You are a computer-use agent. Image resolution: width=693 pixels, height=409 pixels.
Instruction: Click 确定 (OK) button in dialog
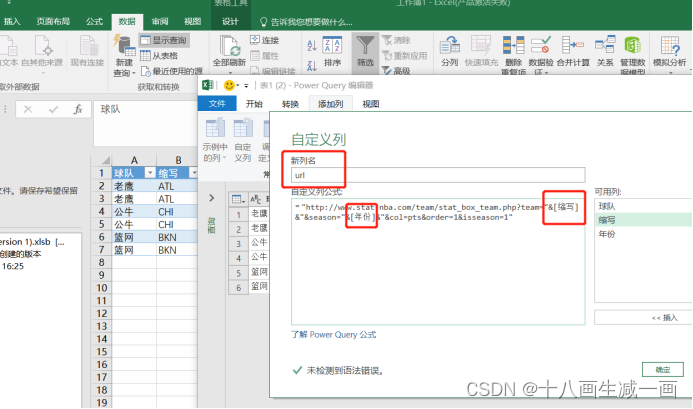663,370
